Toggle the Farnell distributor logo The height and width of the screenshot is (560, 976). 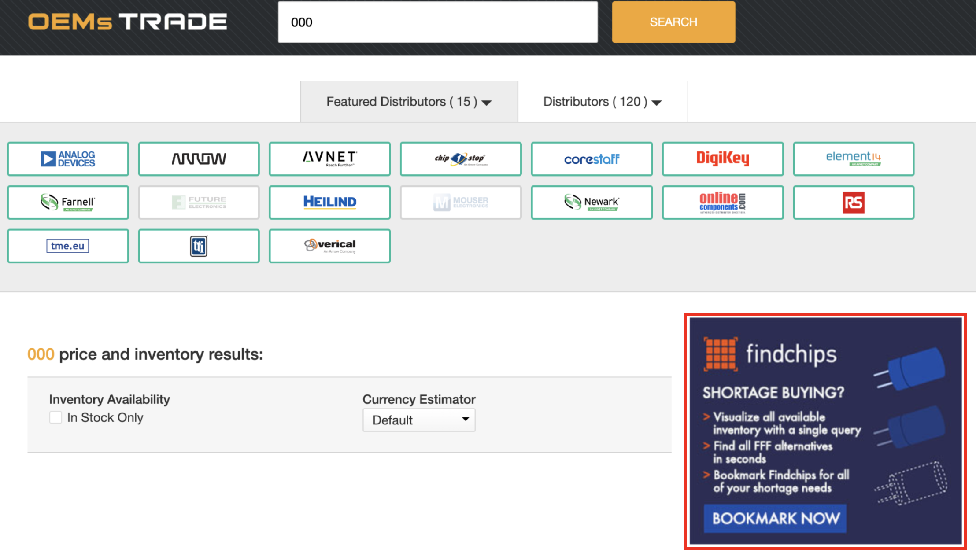(x=68, y=203)
